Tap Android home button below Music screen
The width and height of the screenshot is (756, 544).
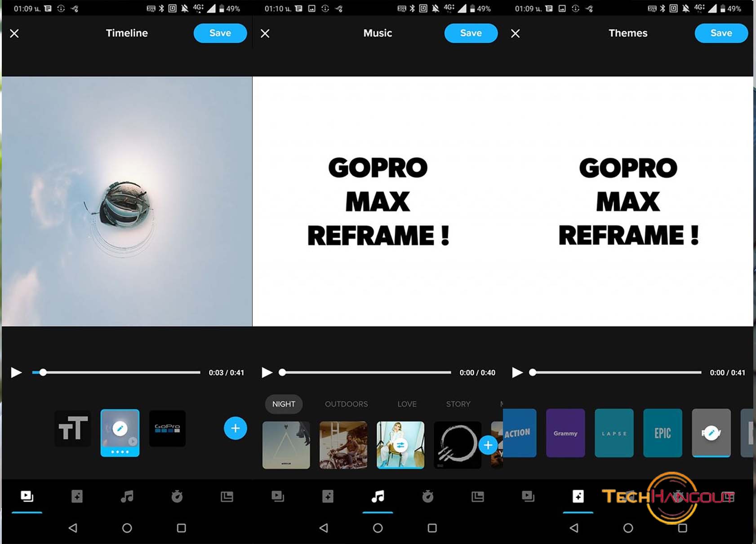(x=378, y=528)
